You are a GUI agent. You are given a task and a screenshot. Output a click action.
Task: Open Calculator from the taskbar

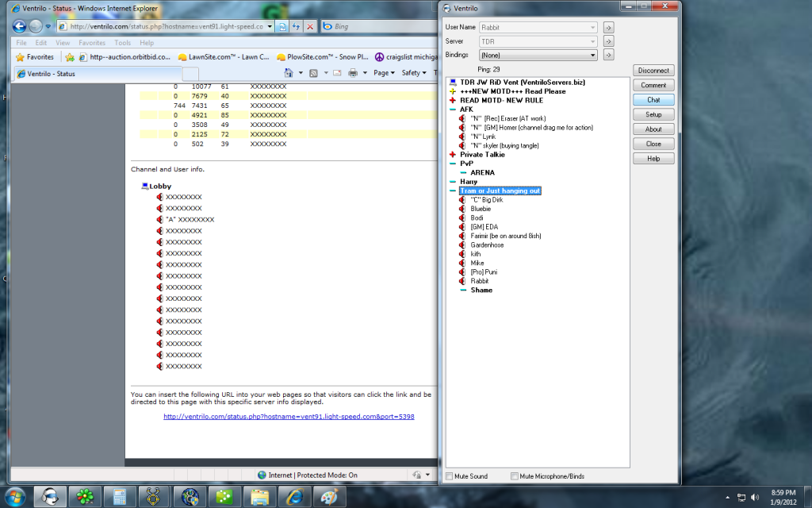pos(120,497)
